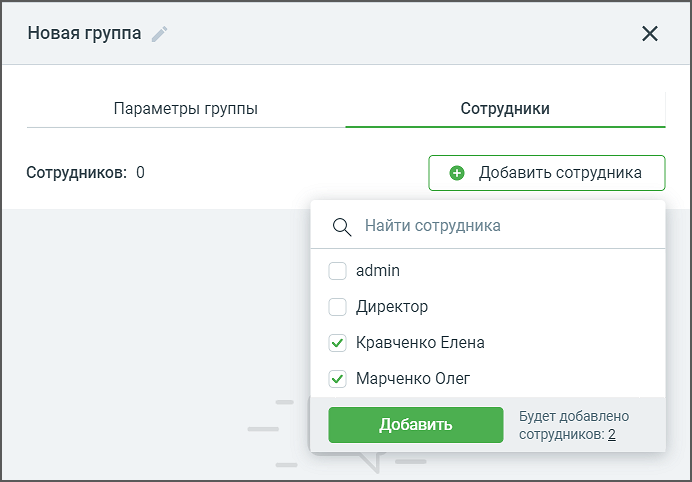Click the Марченко Олег name label

413,379
